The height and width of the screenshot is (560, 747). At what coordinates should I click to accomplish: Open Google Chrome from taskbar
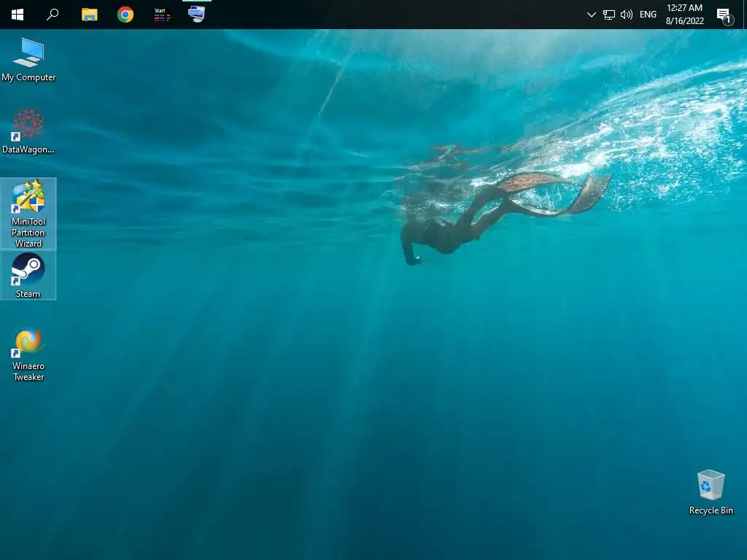(x=125, y=15)
